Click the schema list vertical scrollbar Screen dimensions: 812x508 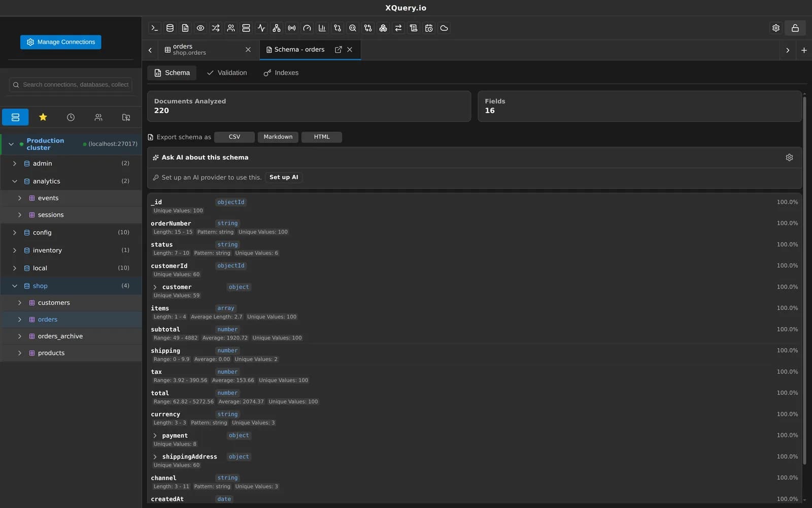(804, 279)
